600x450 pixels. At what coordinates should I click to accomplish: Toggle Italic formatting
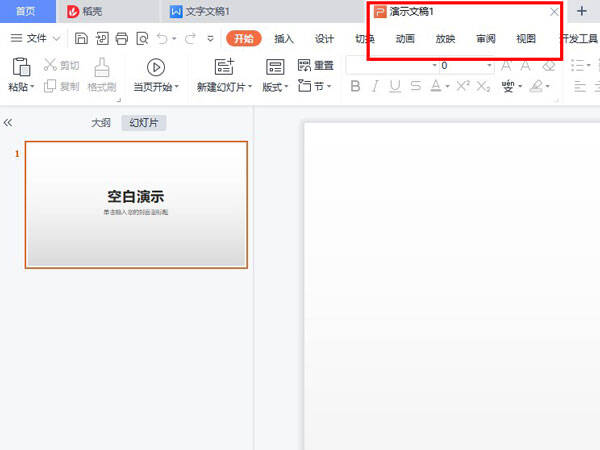point(375,86)
